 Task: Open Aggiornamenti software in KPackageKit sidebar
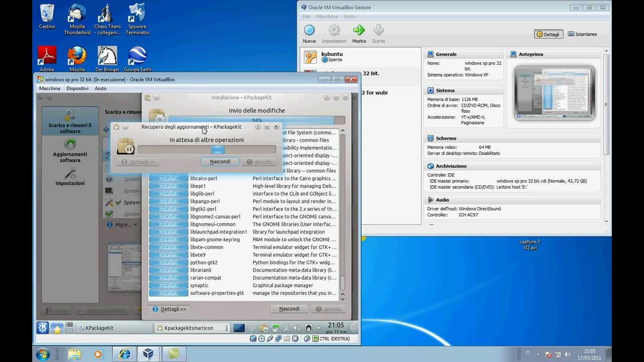click(x=70, y=150)
